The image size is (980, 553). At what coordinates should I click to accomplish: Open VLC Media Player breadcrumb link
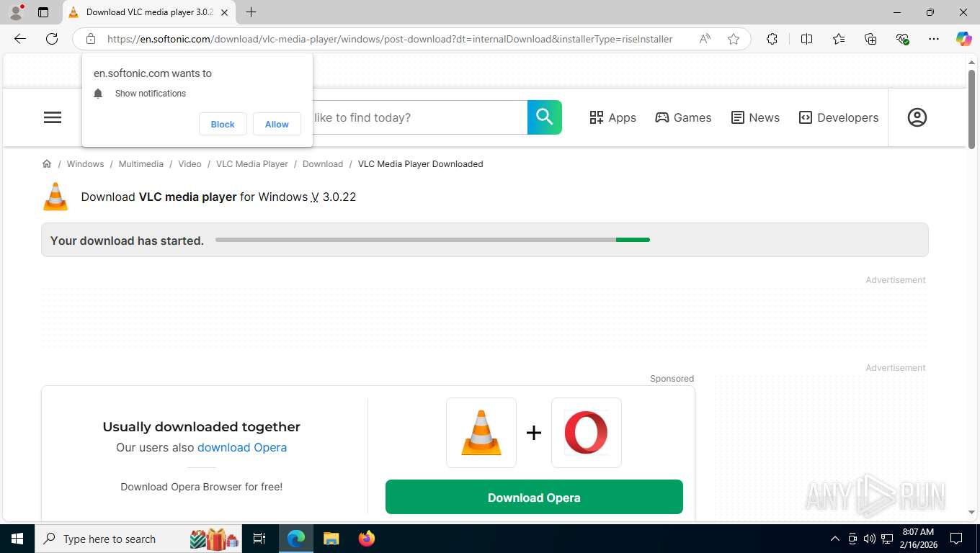tap(252, 164)
